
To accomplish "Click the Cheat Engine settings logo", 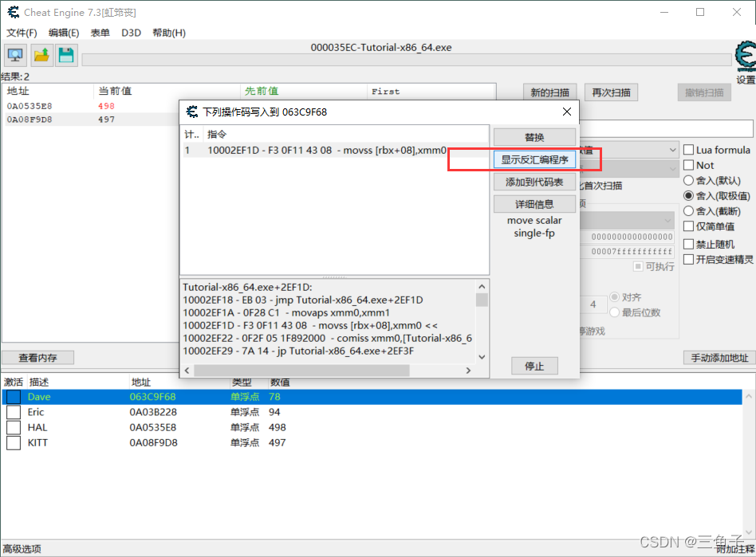I will [x=746, y=57].
